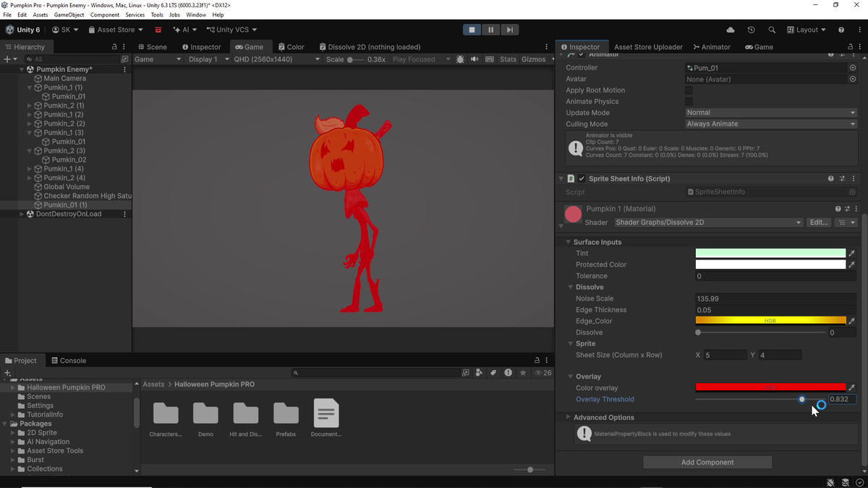Show Project favorites star icon
The width and height of the screenshot is (868, 488).
(522, 373)
